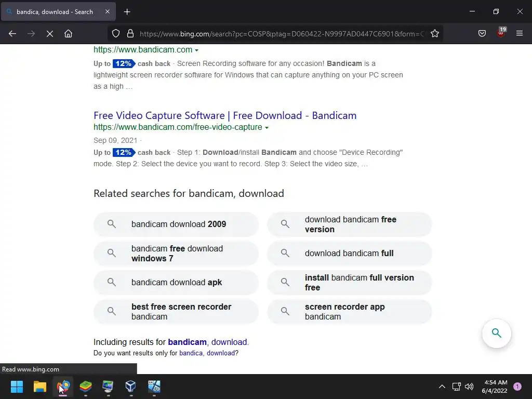The image size is (532, 399).
Task: Go back to the previous page
Action: (12, 34)
